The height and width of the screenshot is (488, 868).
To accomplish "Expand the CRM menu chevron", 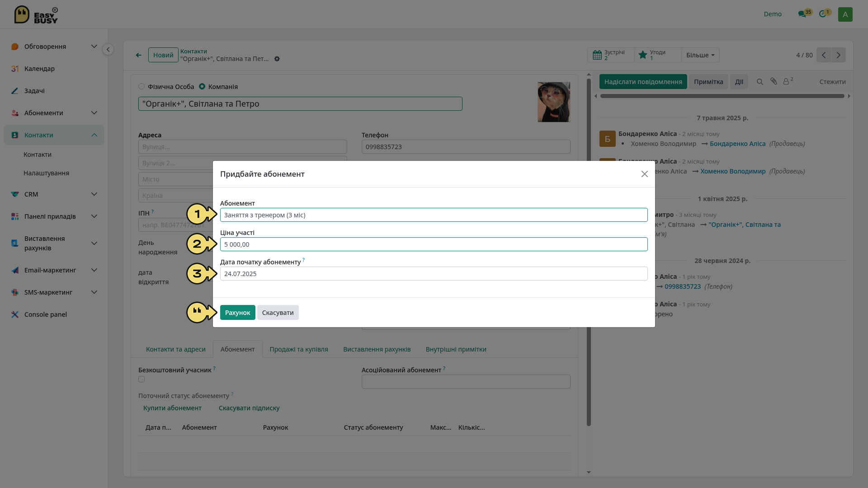I will tap(94, 194).
